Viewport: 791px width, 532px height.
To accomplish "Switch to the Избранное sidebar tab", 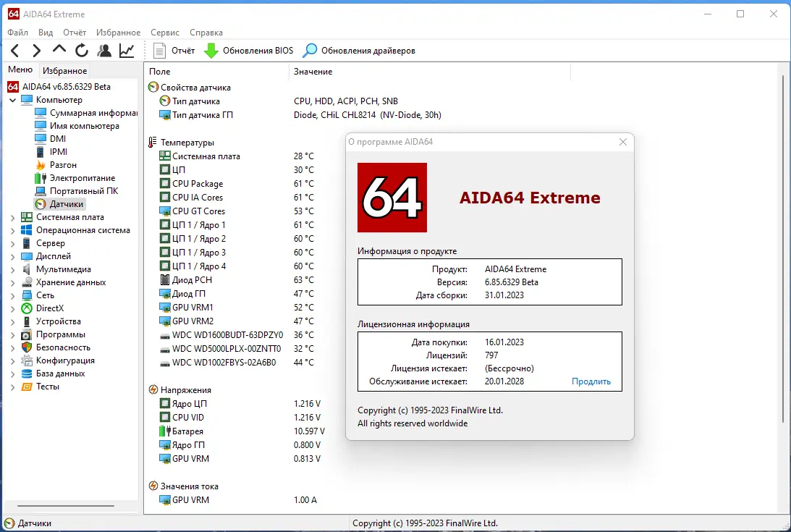I will point(64,71).
